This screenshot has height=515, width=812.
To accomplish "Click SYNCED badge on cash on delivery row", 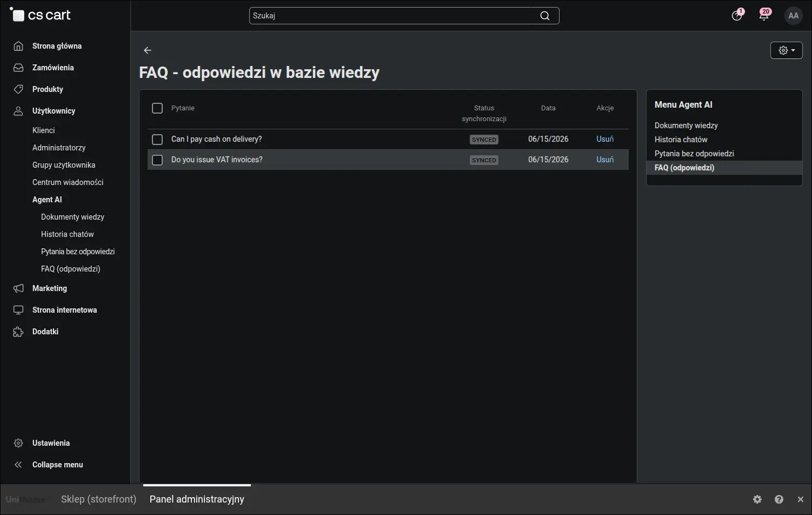I will coord(484,140).
